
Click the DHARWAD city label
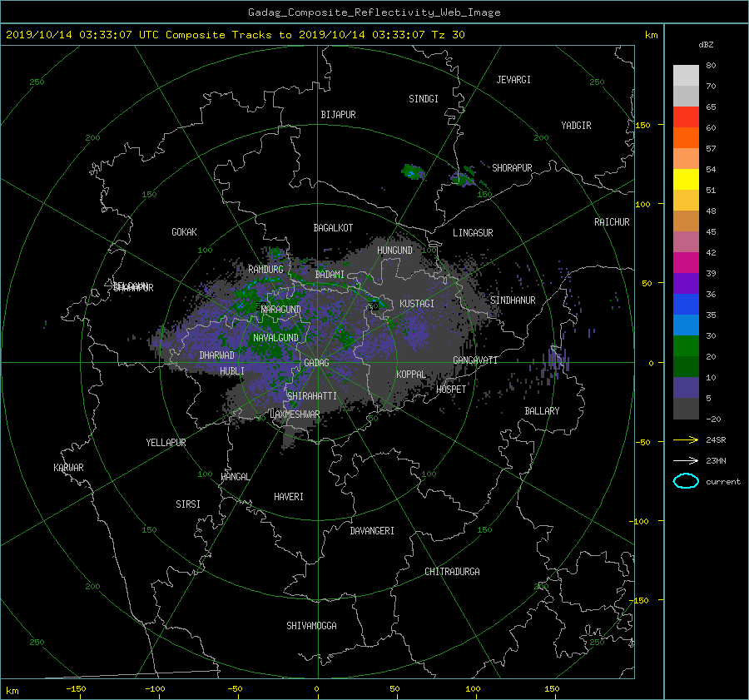pos(216,355)
